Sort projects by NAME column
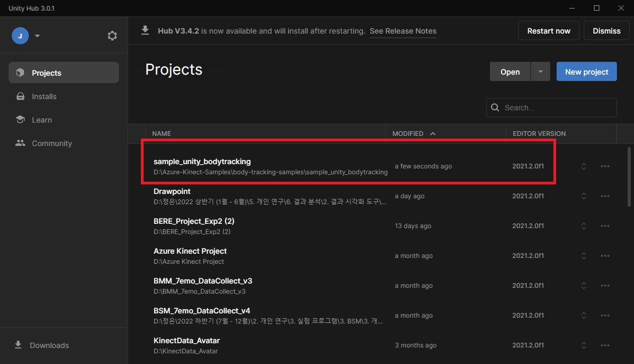This screenshot has height=364, width=634. (x=161, y=134)
